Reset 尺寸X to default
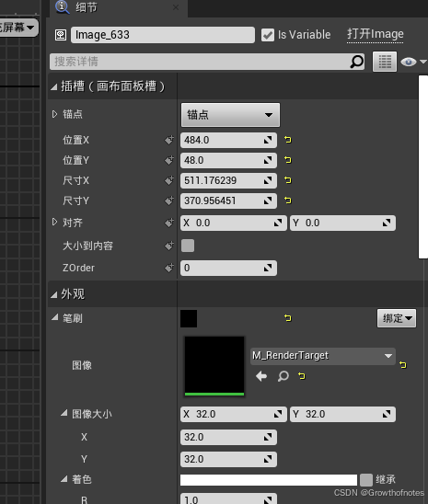This screenshot has height=504, width=428. 288,180
